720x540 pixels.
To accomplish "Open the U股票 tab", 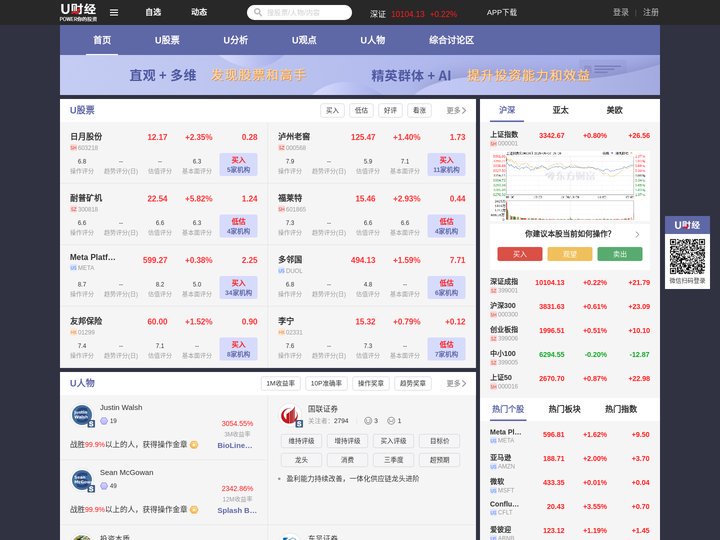I will [x=167, y=40].
